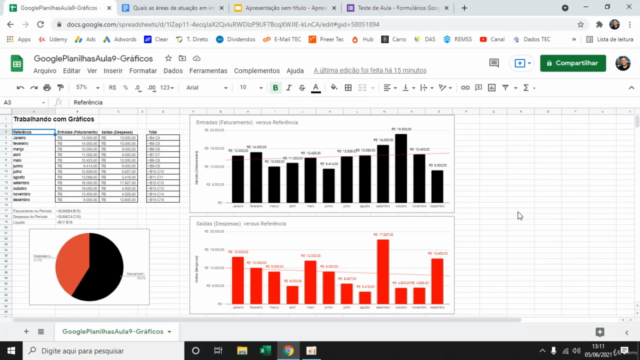Decrease decimal places
The width and height of the screenshot is (640, 360).
(x=138, y=88)
